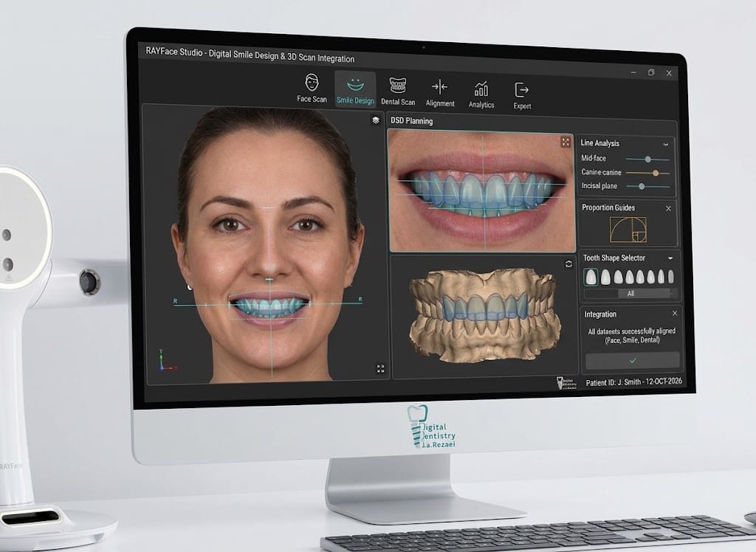The width and height of the screenshot is (756, 552).
Task: Select the sixth tooth shape
Action: click(x=651, y=277)
